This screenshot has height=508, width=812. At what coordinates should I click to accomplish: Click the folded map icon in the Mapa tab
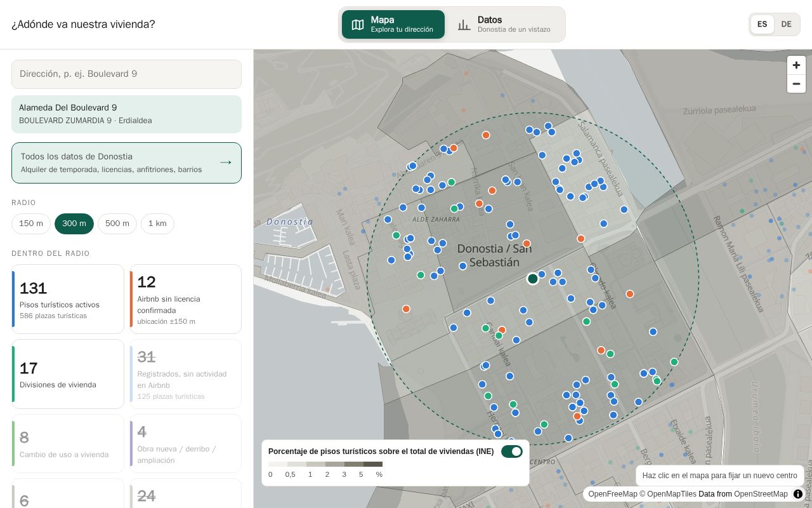click(358, 25)
